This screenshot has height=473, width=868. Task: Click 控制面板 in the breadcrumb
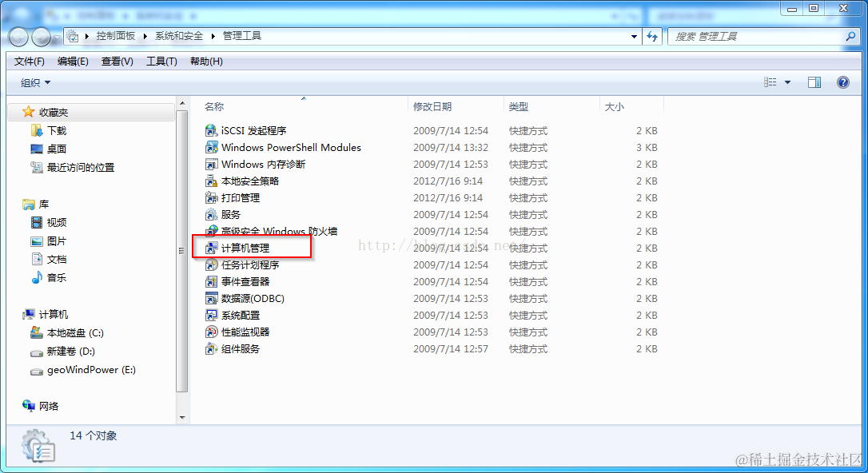pos(116,36)
